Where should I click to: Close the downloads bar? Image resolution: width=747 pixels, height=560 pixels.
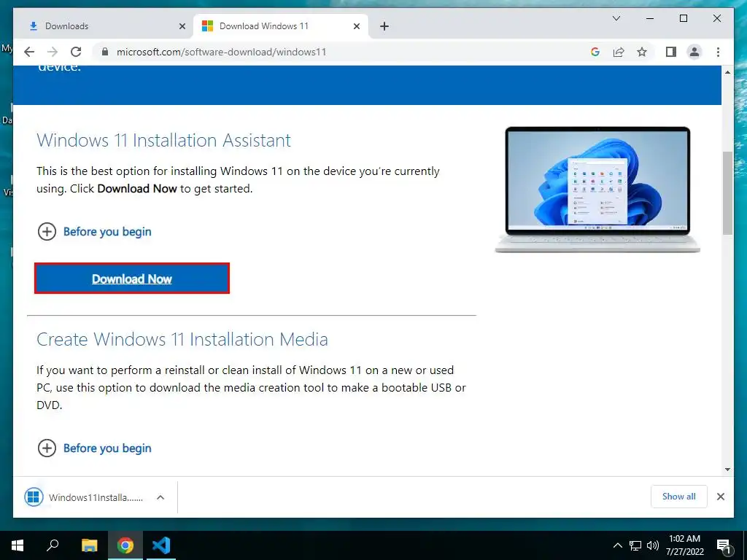[x=720, y=497]
